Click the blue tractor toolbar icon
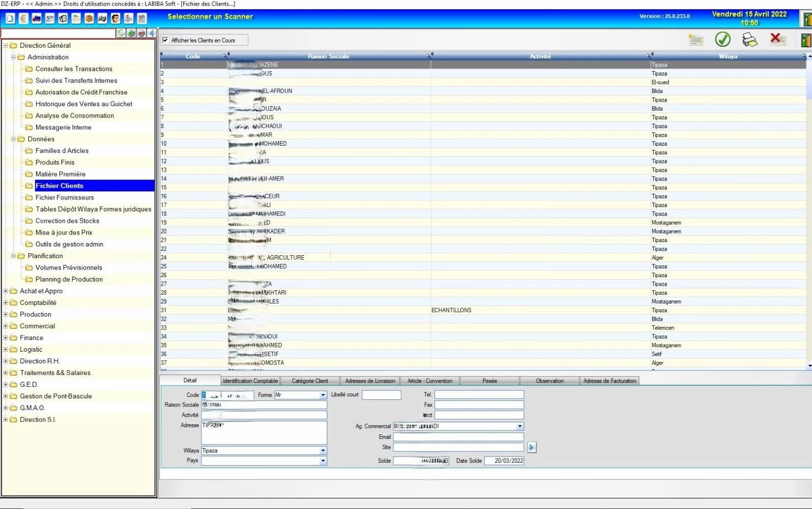The width and height of the screenshot is (812, 509). coord(37,19)
